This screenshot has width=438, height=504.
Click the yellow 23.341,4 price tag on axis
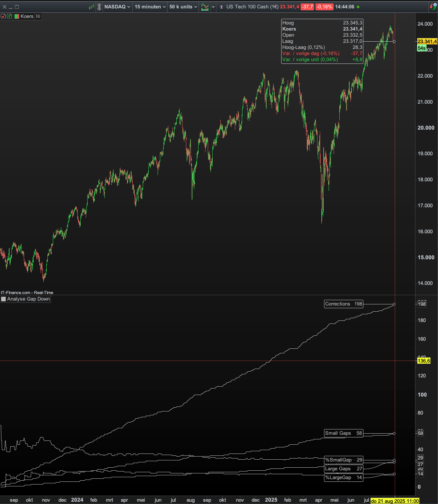[x=427, y=41]
